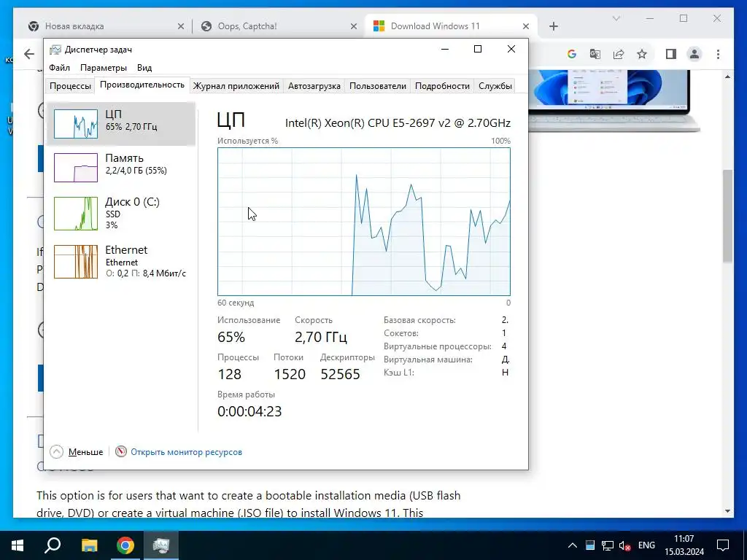
Task: Switch to the Пользователи tab
Action: (378, 86)
